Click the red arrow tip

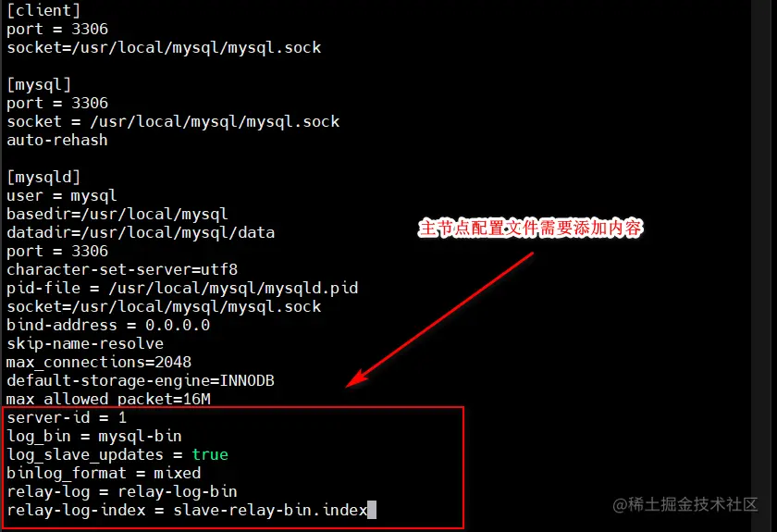click(351, 383)
